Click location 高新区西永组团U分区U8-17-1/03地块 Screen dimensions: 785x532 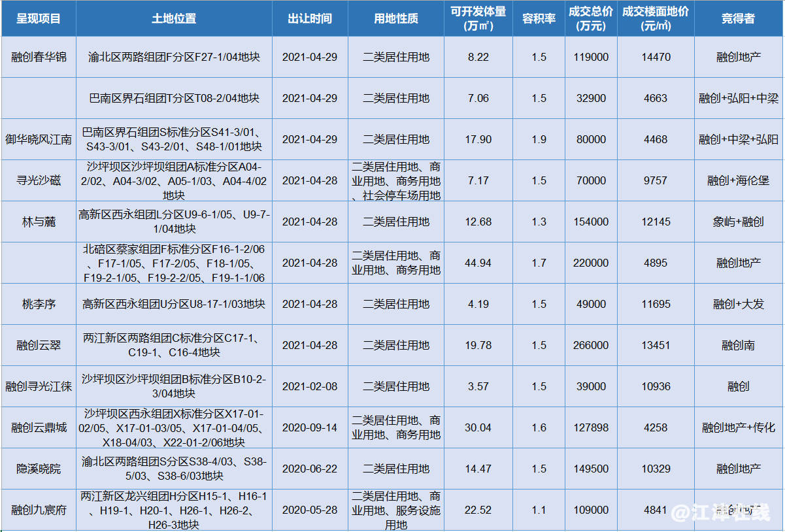174,304
